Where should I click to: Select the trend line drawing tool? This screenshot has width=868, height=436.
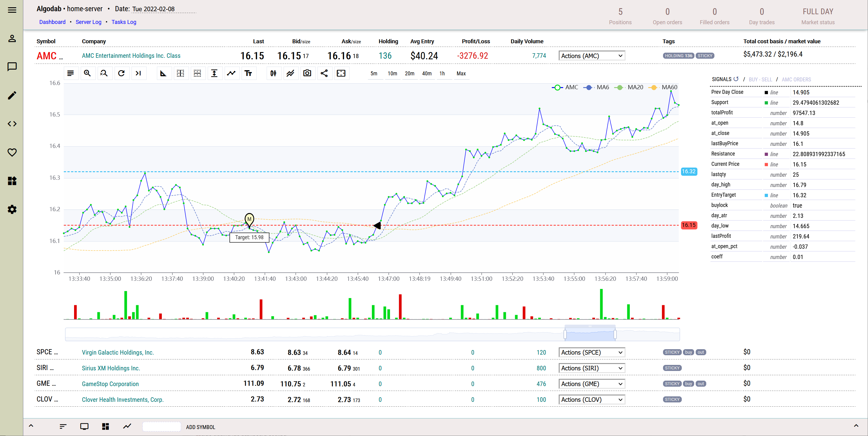pos(231,73)
